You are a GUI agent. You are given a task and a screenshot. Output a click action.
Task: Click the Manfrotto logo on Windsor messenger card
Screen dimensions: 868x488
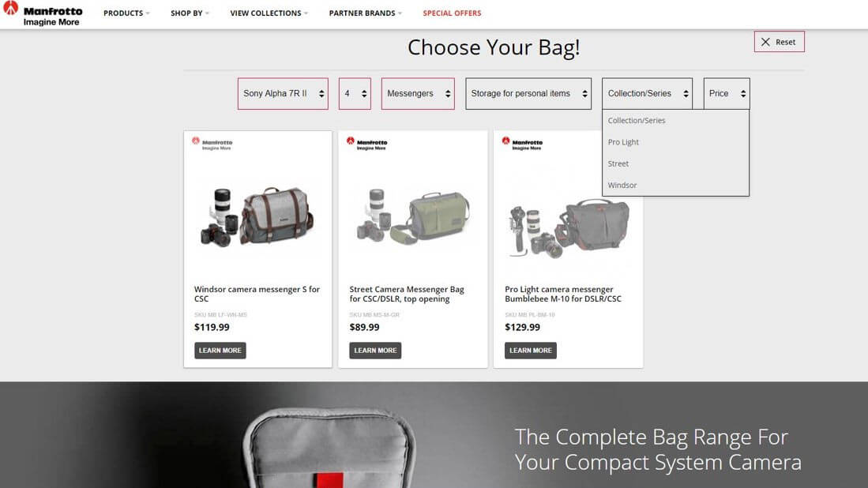(x=212, y=143)
